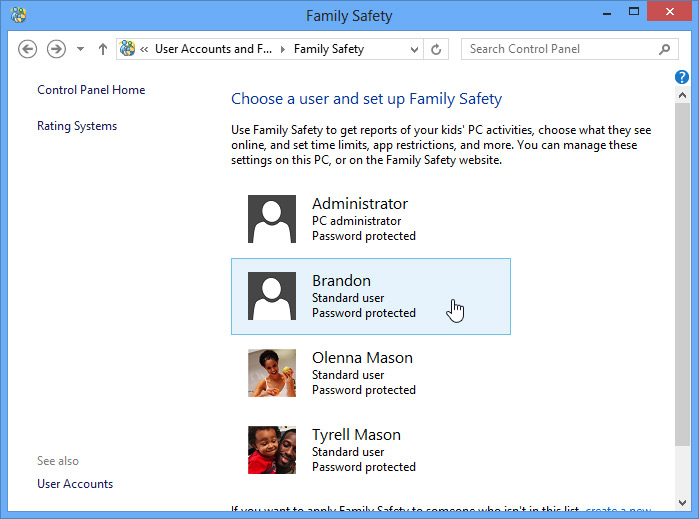Expand the breadcrumb chevron before User Accounts
This screenshot has width=699, height=519.
(145, 49)
